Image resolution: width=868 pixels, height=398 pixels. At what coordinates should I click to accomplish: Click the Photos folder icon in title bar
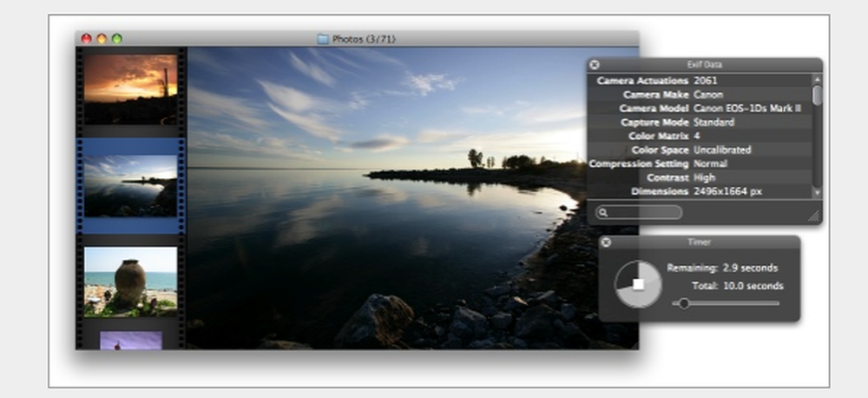323,39
